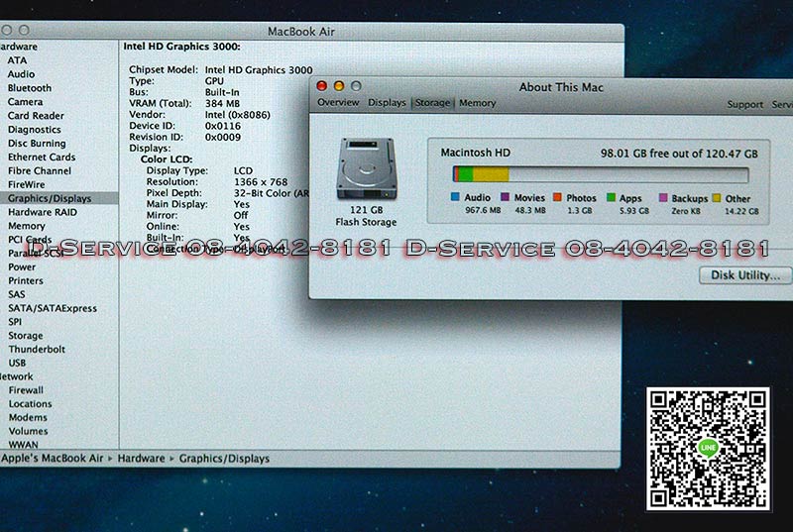Select Diagnostics in the sidebar
This screenshot has width=793, height=532.
point(34,130)
